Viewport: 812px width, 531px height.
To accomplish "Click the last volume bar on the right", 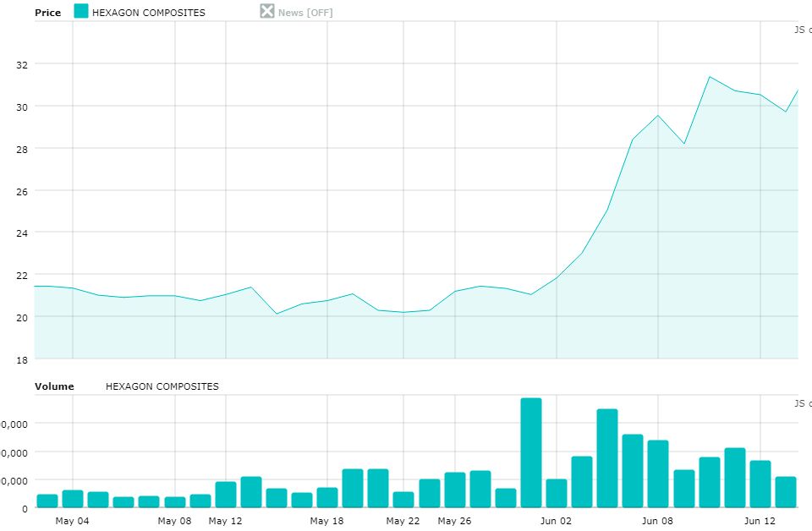I will [786, 492].
